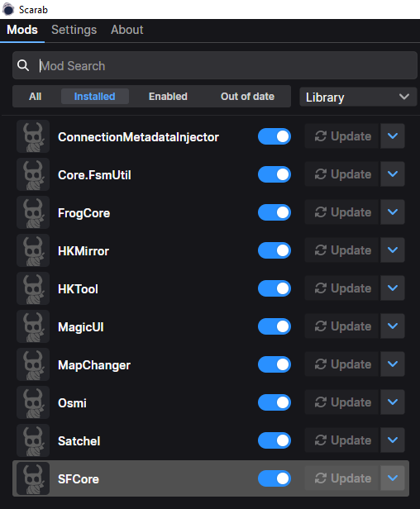Show Out of date mods
Image resolution: width=420 pixels, height=509 pixels.
coord(247,97)
